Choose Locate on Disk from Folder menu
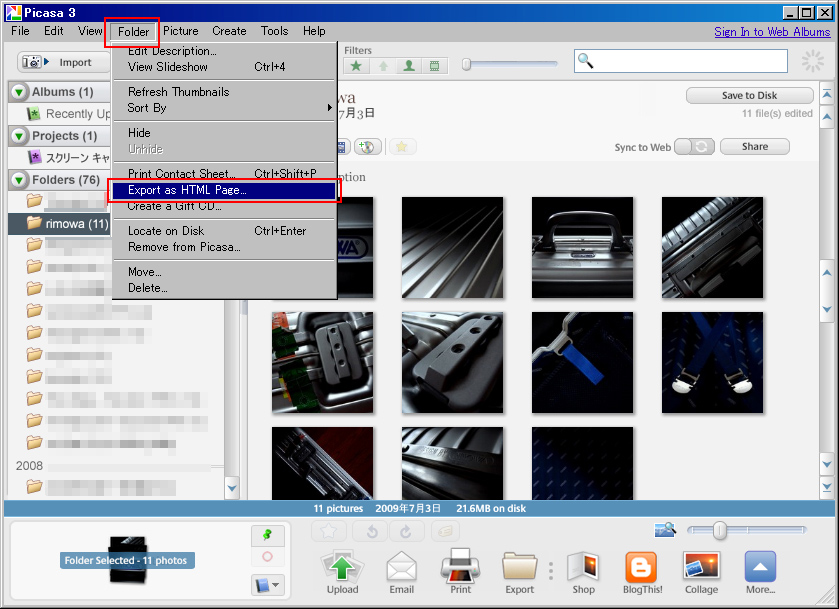This screenshot has width=839, height=609. point(166,231)
